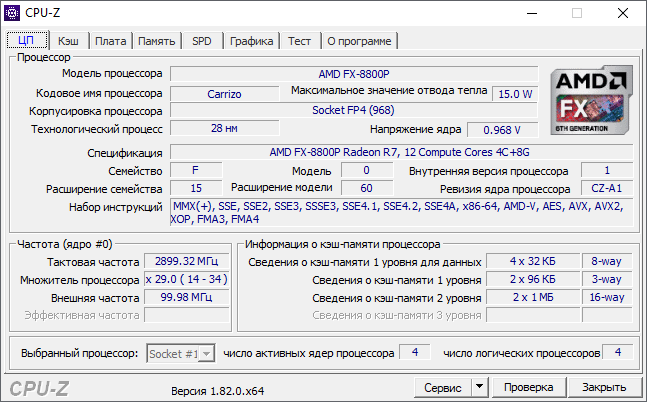Click the Версия 1.82.0.x64 text
647x402 pixels.
[218, 391]
